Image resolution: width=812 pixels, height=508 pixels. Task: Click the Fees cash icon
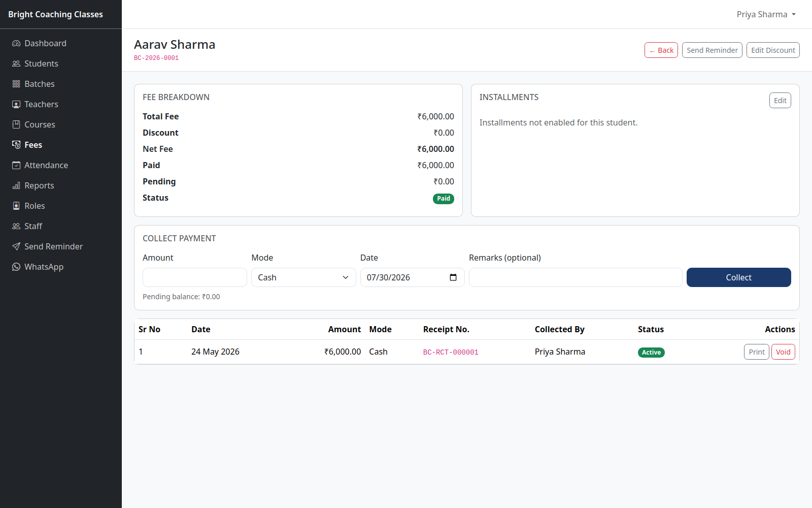16,145
